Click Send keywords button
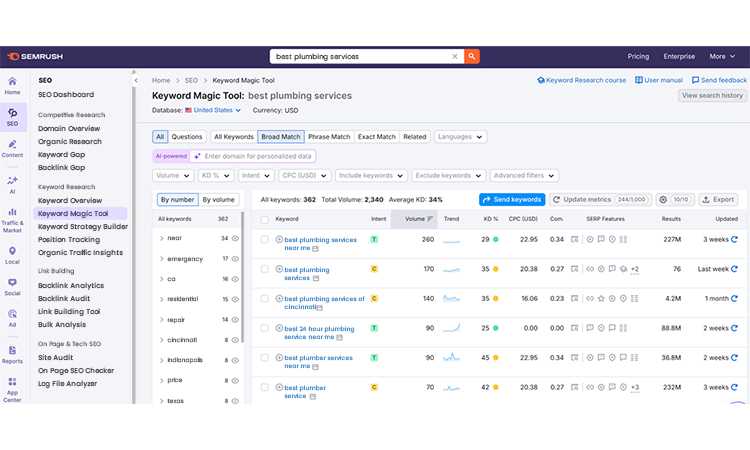Viewport: 750px width, 450px height. click(x=512, y=199)
